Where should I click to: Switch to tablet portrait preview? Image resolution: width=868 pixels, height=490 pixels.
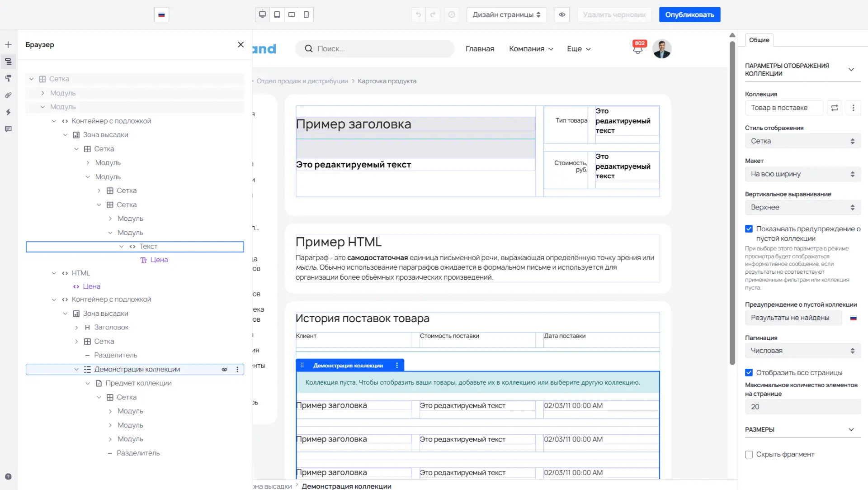point(277,14)
